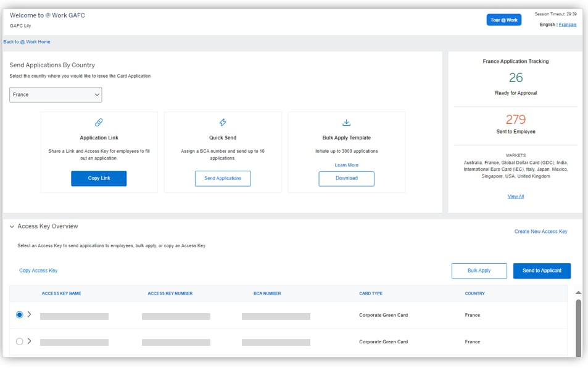
Task: Select the second access key radio button
Action: tap(19, 341)
